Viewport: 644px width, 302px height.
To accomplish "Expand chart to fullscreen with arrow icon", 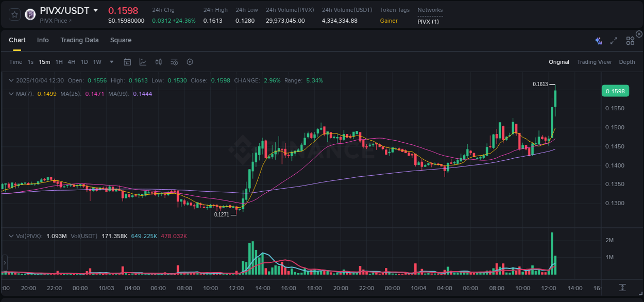I will coord(613,40).
